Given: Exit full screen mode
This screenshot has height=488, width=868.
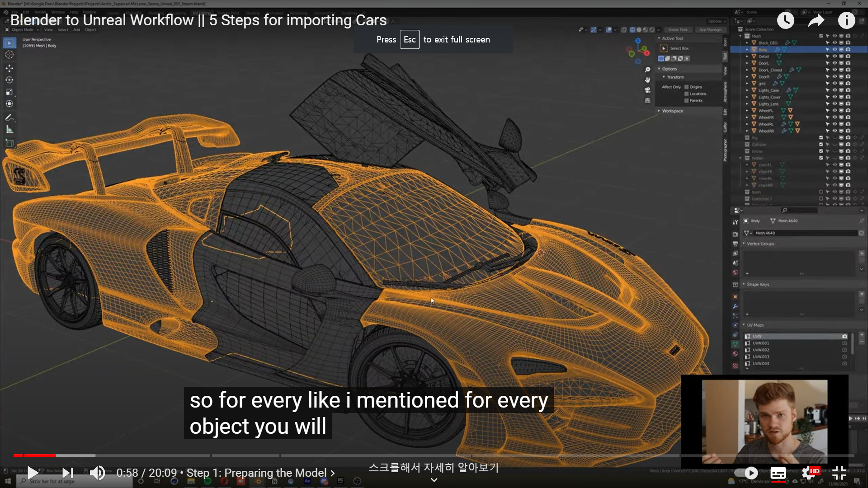Looking at the screenshot, I should tap(839, 473).
